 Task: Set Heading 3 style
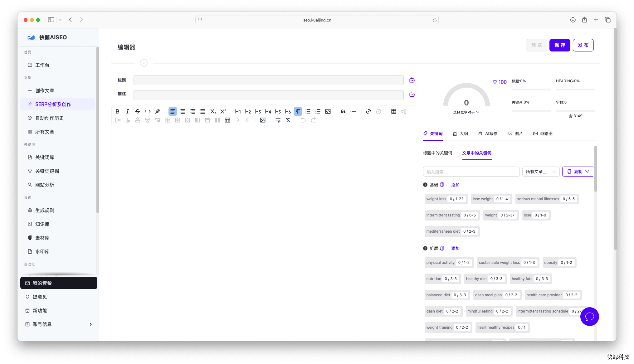point(258,111)
